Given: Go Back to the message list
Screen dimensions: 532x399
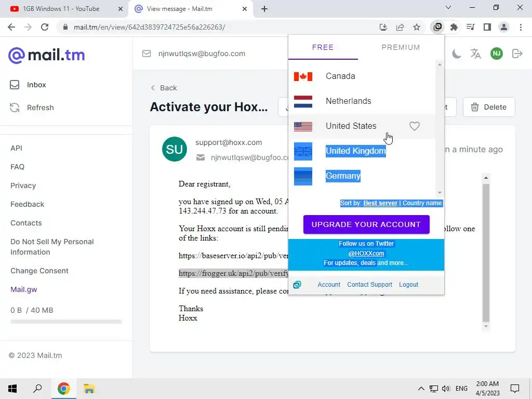Looking at the screenshot, I should [164, 88].
